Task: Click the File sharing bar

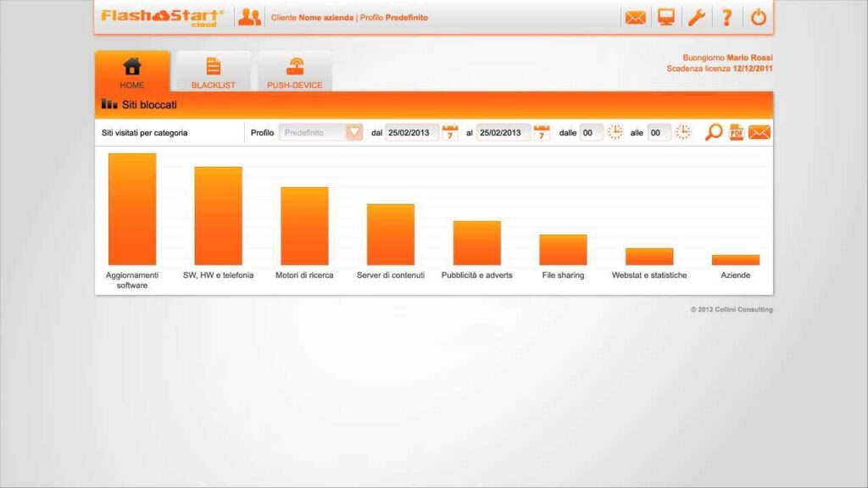Action: click(x=563, y=250)
